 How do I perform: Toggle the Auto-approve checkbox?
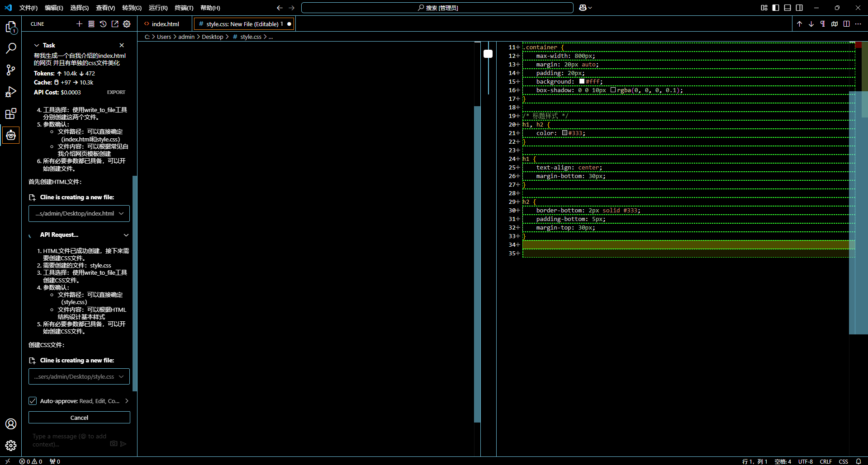point(33,401)
